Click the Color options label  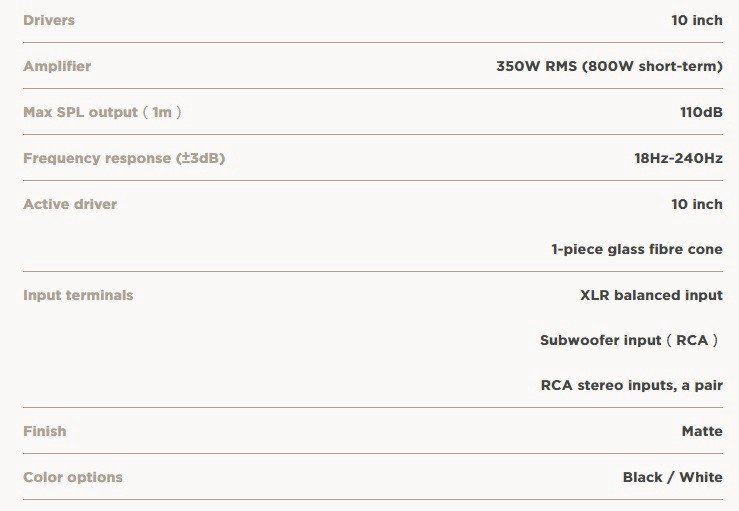click(x=73, y=477)
